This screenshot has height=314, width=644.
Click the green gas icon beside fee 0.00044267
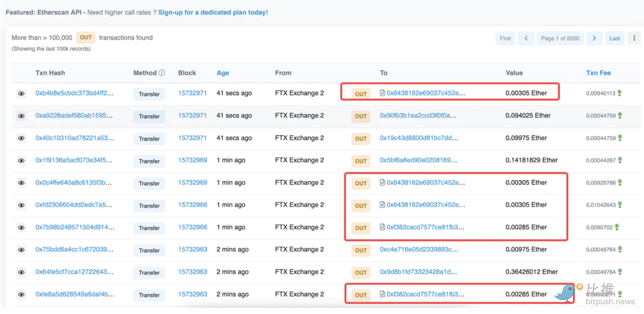tap(620, 160)
